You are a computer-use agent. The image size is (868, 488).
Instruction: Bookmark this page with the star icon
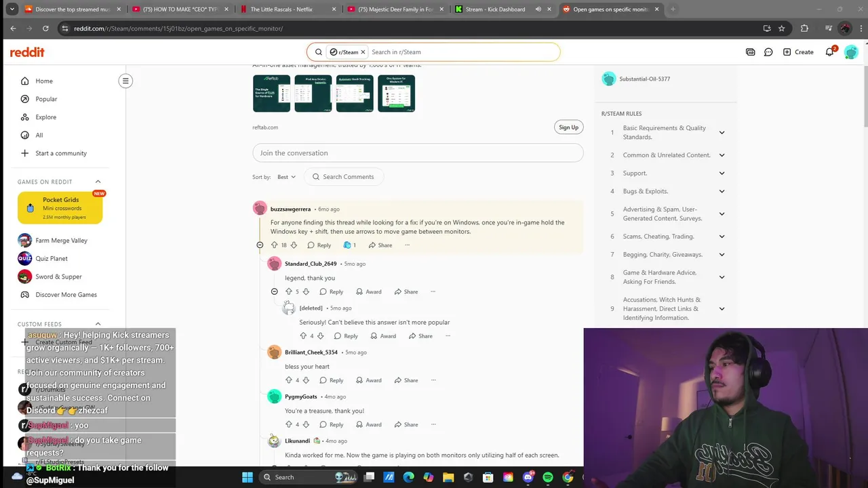(782, 28)
